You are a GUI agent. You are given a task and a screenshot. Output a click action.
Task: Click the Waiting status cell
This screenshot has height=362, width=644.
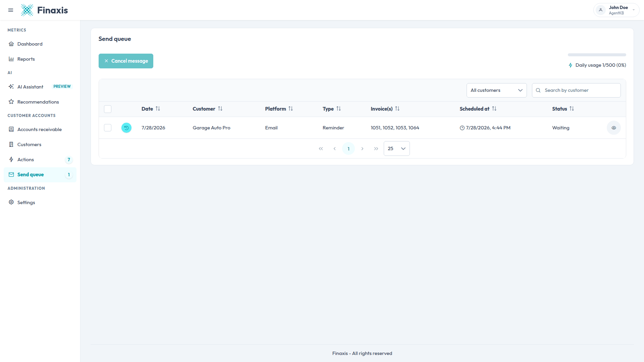pyautogui.click(x=561, y=128)
